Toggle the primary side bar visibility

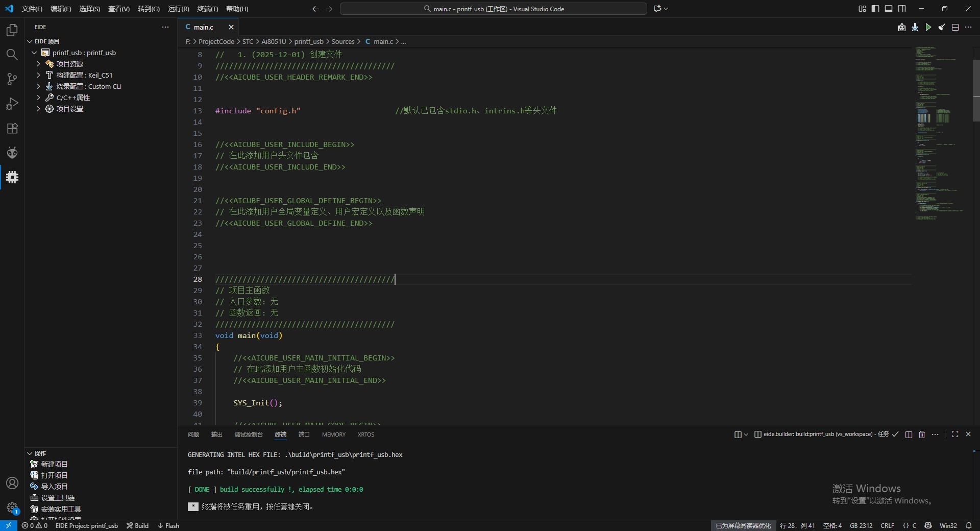tap(875, 9)
